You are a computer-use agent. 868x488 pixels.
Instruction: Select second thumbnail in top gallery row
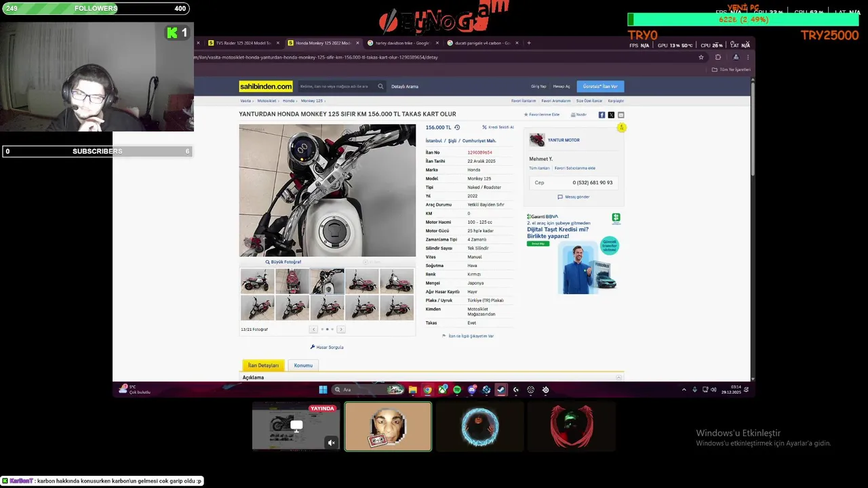292,281
